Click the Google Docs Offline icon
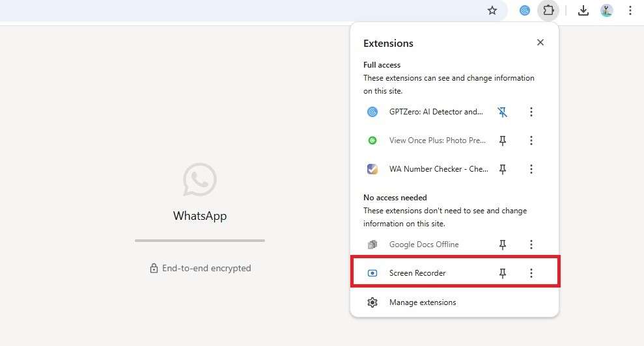The width and height of the screenshot is (644, 346). (372, 245)
